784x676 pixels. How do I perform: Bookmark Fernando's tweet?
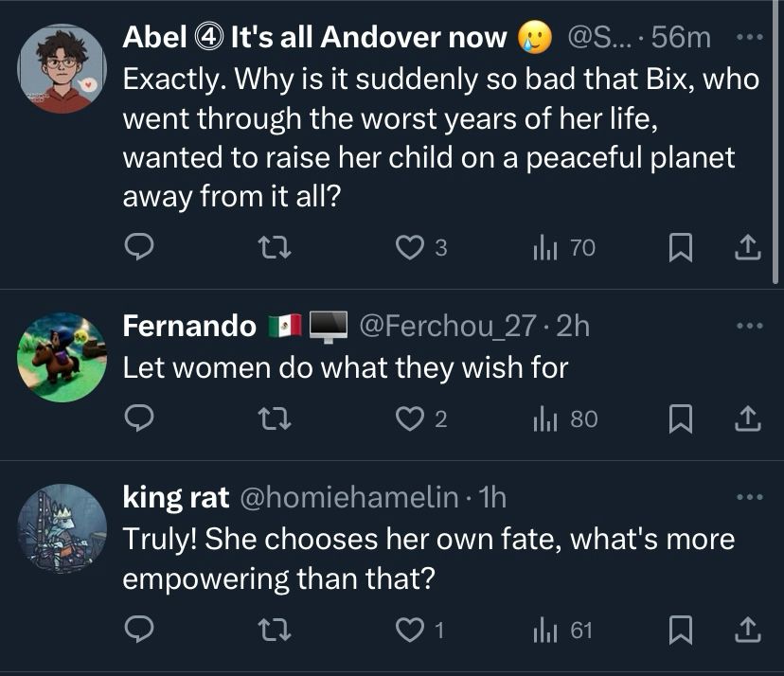click(x=680, y=418)
